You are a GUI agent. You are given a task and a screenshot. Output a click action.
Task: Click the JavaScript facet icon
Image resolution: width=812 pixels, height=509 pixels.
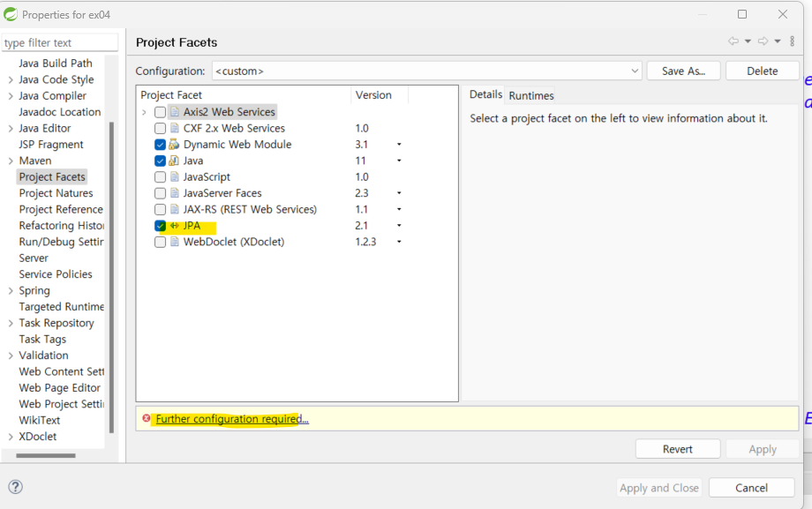click(175, 177)
